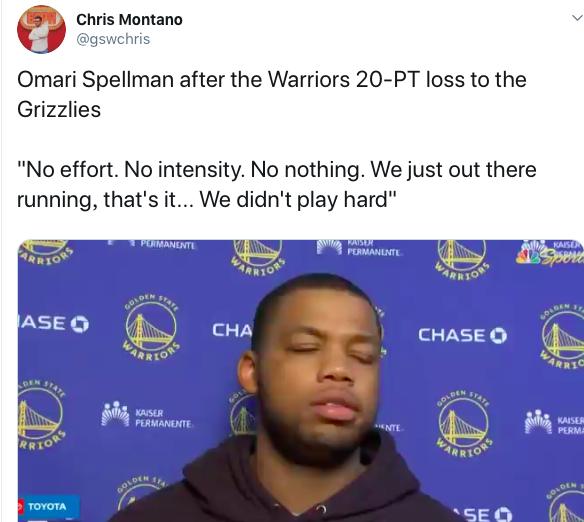584x522 pixels.
Task: Open Chris Montano's profile avatar
Action: click(41, 29)
